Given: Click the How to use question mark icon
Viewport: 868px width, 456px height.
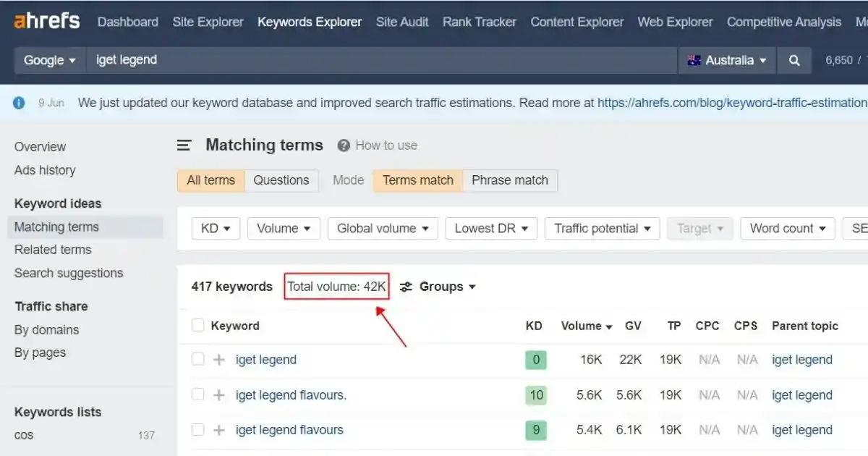Looking at the screenshot, I should pyautogui.click(x=344, y=145).
